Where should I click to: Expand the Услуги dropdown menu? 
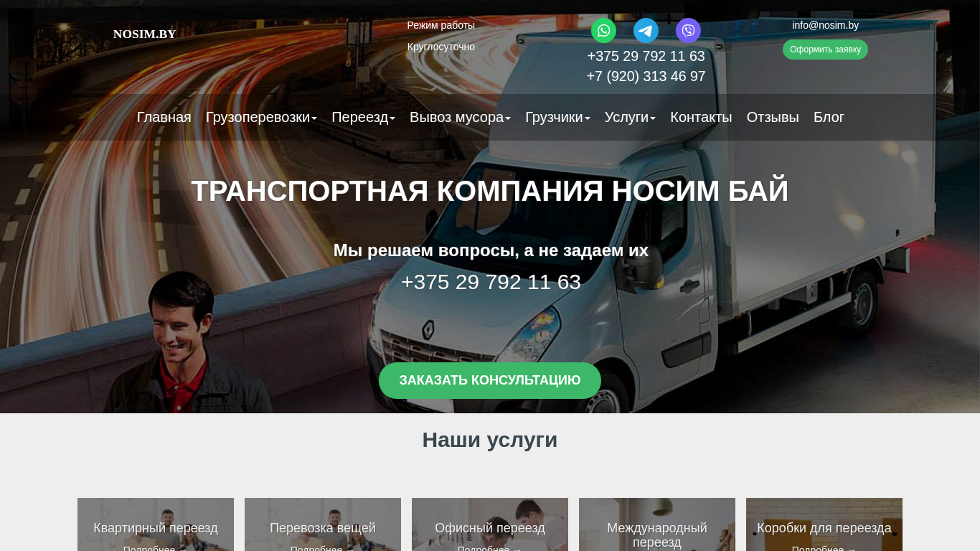click(x=630, y=117)
